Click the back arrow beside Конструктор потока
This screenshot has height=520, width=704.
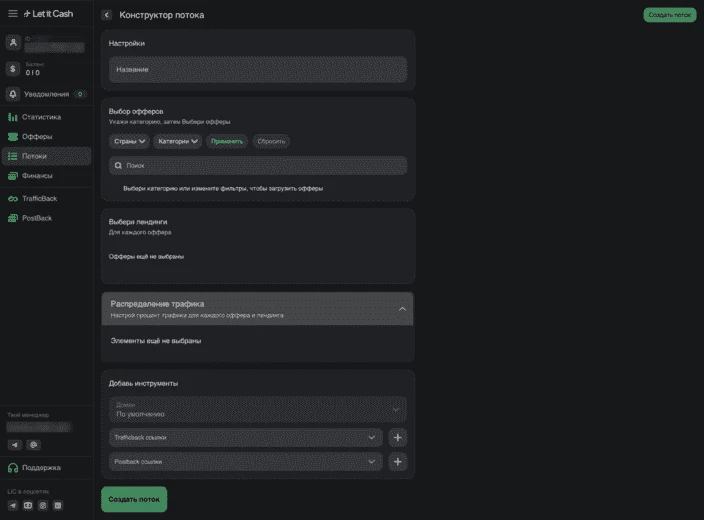point(107,15)
